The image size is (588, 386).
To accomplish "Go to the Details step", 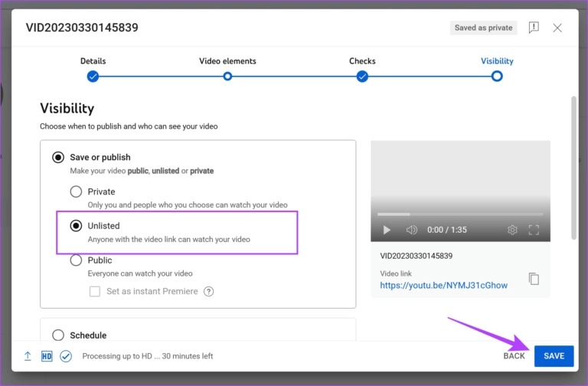I will click(x=93, y=76).
